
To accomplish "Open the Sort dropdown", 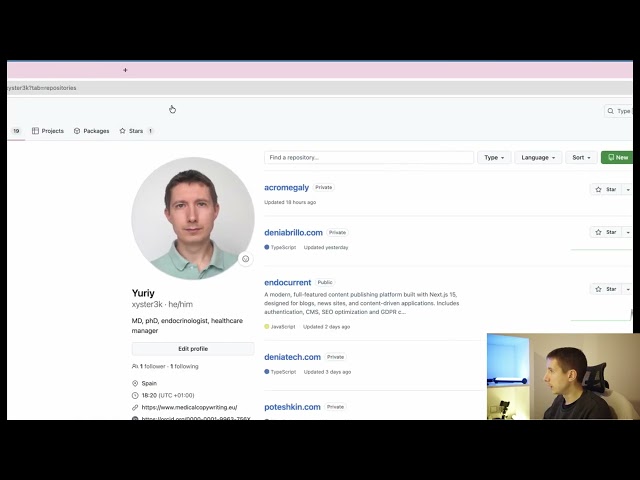I will [x=581, y=158].
